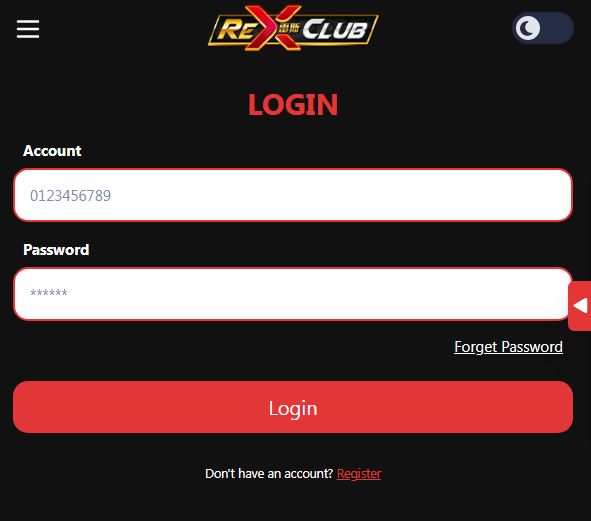
Task: Click the crescent moon icon
Action: (528, 28)
